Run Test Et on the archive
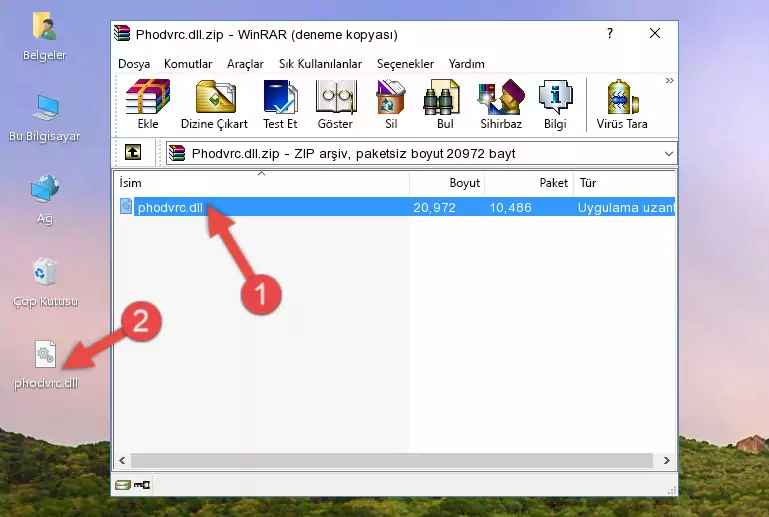The height and width of the screenshot is (517, 769). 280,104
